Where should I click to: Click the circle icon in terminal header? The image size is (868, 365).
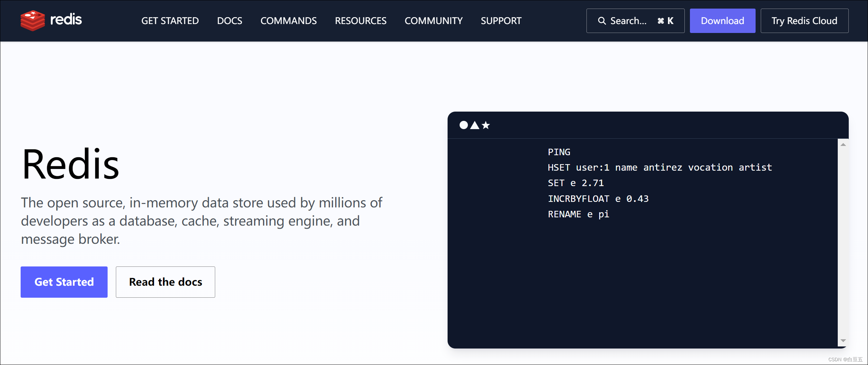click(464, 125)
